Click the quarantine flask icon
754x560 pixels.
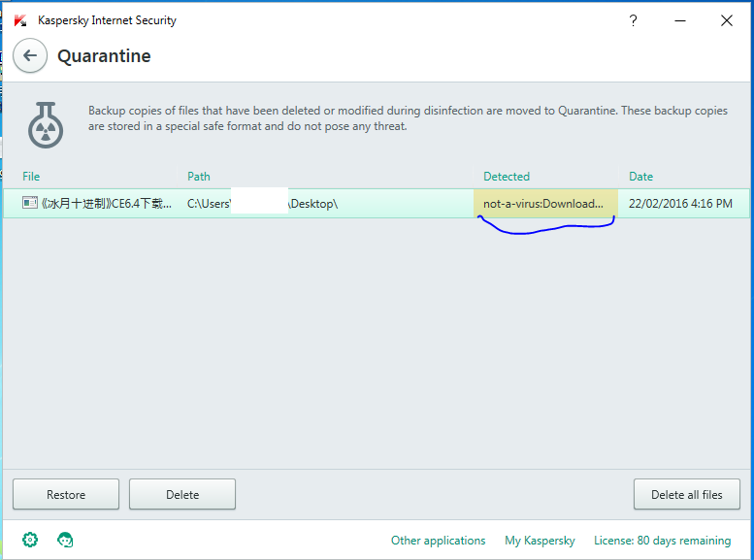(x=46, y=125)
